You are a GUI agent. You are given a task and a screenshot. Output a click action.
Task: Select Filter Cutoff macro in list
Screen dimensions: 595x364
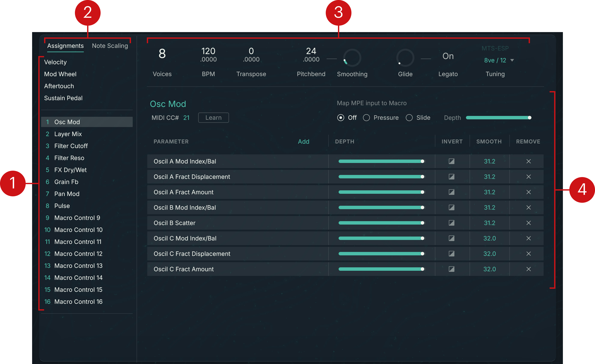click(x=71, y=146)
